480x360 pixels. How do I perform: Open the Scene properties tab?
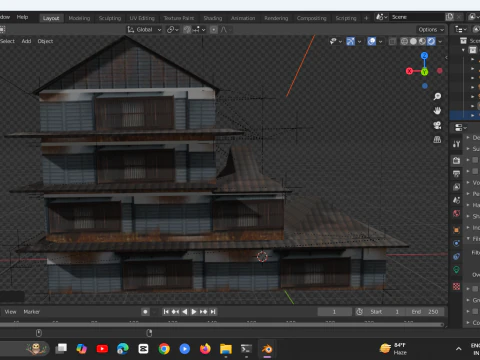pyautogui.click(x=456, y=200)
